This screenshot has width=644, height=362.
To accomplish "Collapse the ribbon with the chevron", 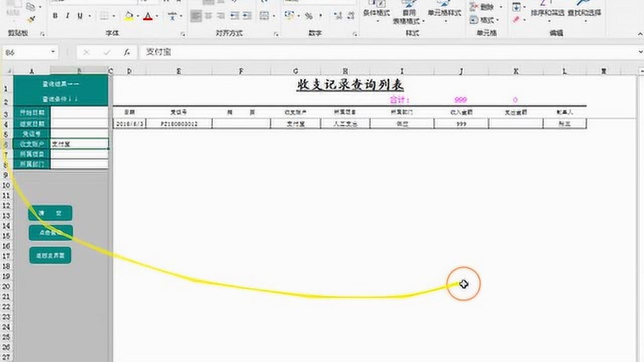I will (x=640, y=34).
